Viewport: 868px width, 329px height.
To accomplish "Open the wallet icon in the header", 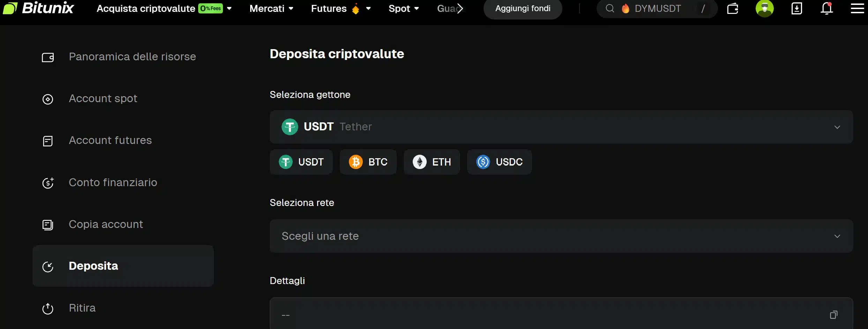I will [733, 8].
